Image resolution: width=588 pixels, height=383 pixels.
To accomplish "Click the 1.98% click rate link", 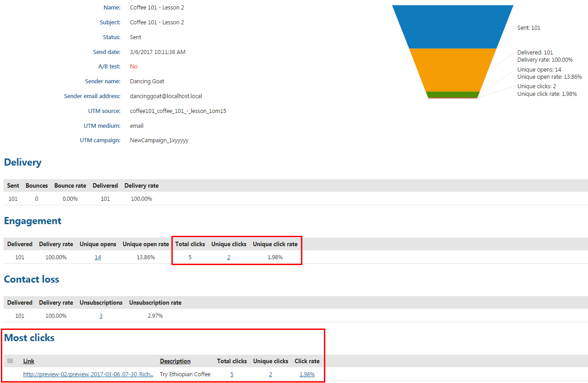I will (307, 374).
